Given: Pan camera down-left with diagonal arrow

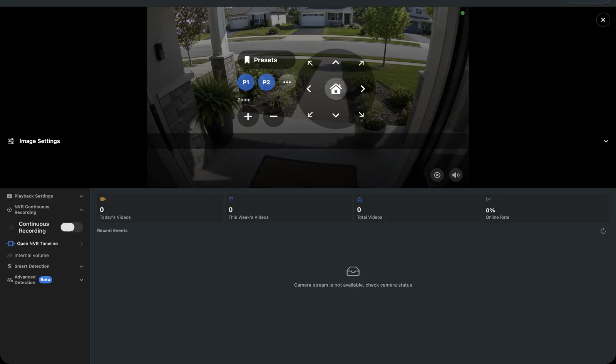Looking at the screenshot, I should (310, 114).
